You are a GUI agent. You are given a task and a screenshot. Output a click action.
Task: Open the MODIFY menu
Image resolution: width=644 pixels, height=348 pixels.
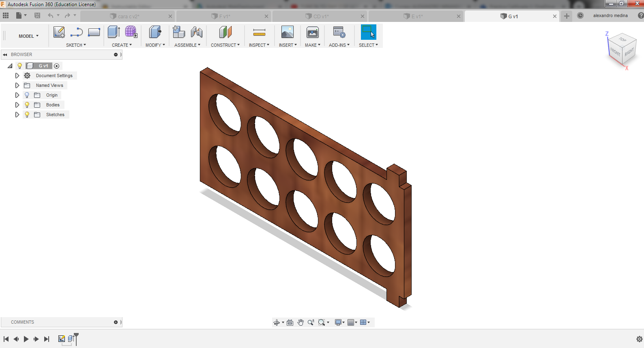[155, 45]
